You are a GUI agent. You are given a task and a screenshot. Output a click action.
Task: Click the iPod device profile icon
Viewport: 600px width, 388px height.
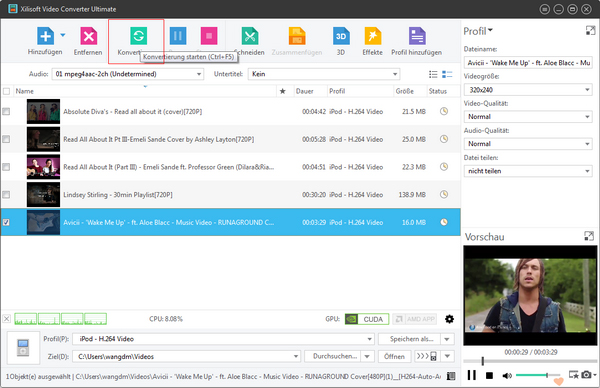click(23, 347)
